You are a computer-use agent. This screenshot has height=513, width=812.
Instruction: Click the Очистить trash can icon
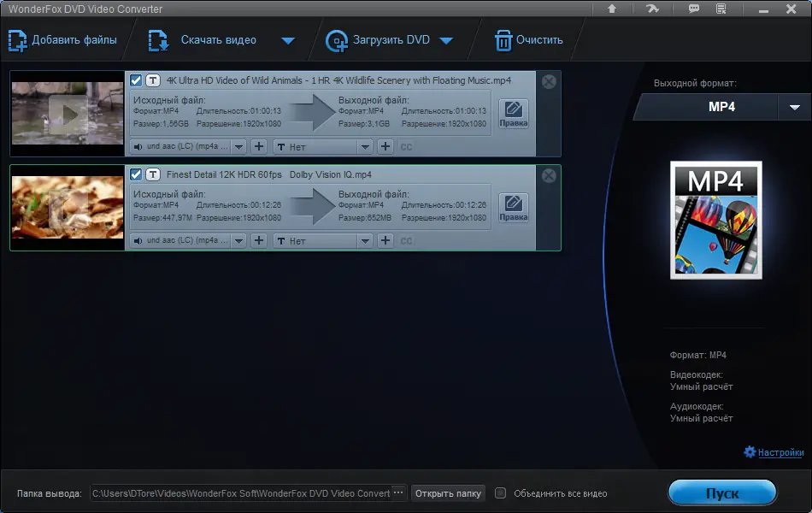pyautogui.click(x=503, y=40)
